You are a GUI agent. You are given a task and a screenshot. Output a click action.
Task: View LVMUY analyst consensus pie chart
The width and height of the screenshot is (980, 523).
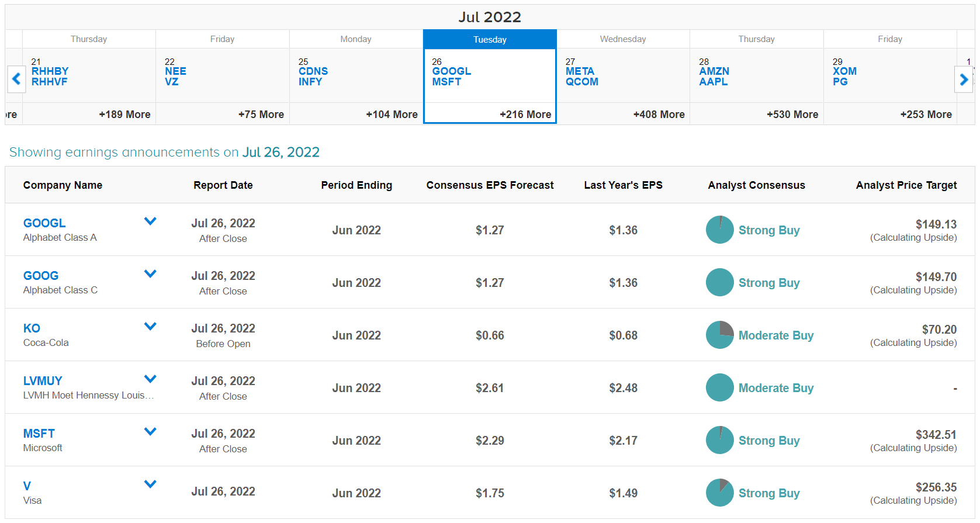719,387
